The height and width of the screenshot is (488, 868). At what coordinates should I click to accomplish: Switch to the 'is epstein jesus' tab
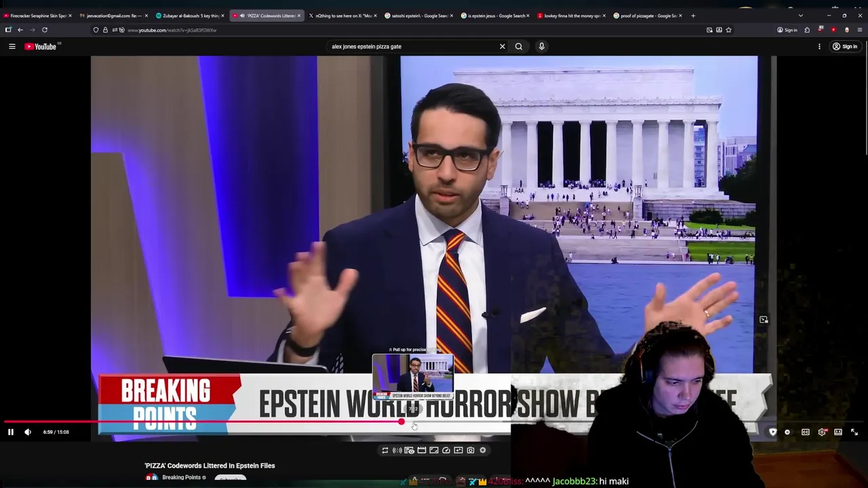[494, 16]
